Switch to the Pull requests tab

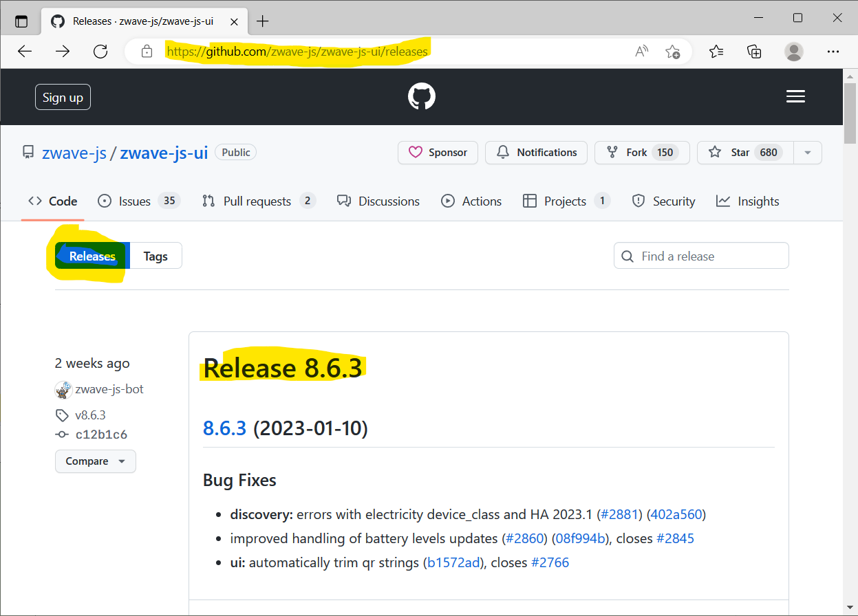tap(257, 201)
